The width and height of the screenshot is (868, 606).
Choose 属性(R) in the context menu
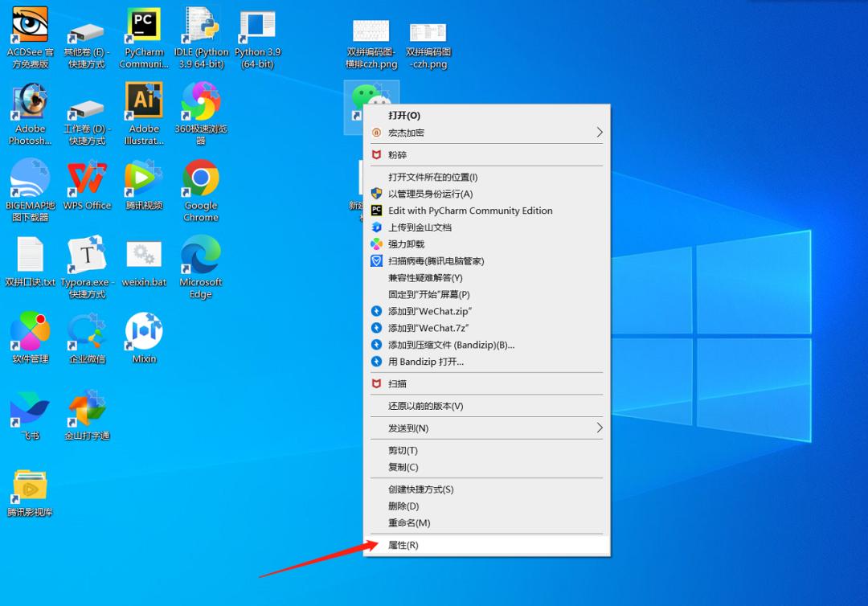coord(403,545)
